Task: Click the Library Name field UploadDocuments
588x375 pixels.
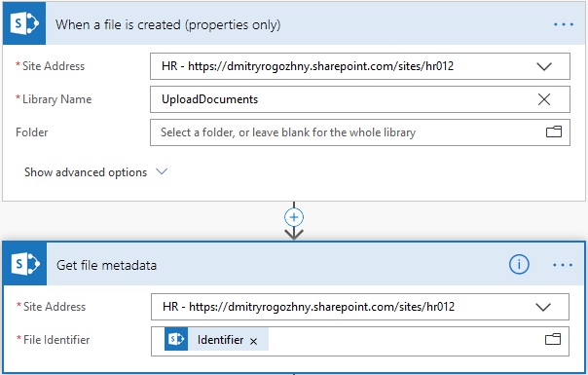Action: point(360,99)
